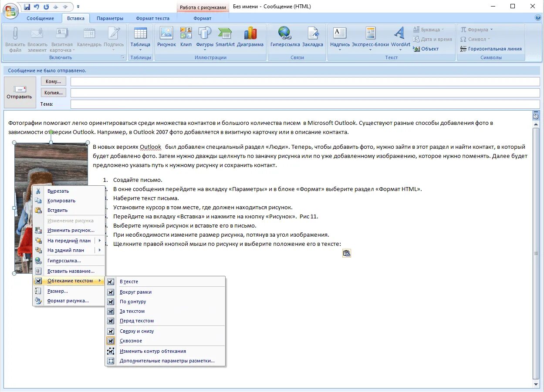
Task: Select Гиперссылка... in the context menu
Action: (69, 261)
